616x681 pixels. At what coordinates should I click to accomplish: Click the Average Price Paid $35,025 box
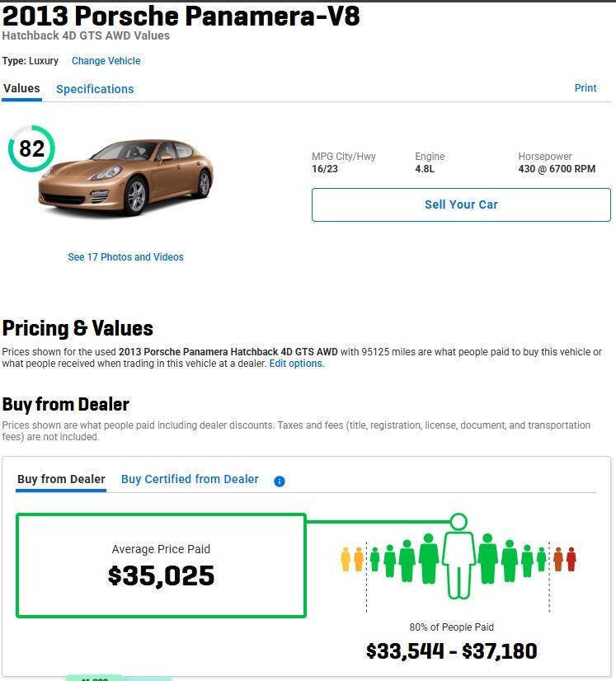[161, 566]
